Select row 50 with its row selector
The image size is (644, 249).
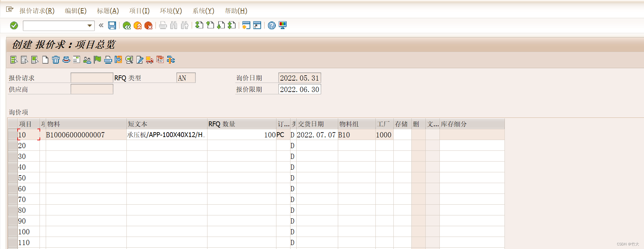pyautogui.click(x=13, y=178)
